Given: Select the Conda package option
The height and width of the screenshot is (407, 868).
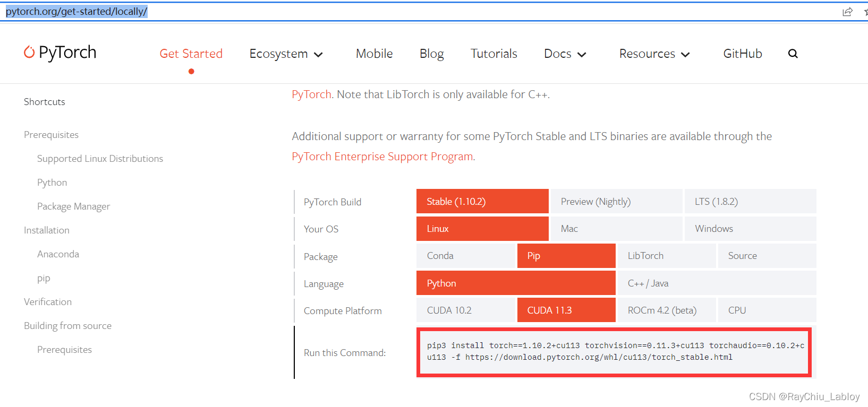Looking at the screenshot, I should pos(466,256).
